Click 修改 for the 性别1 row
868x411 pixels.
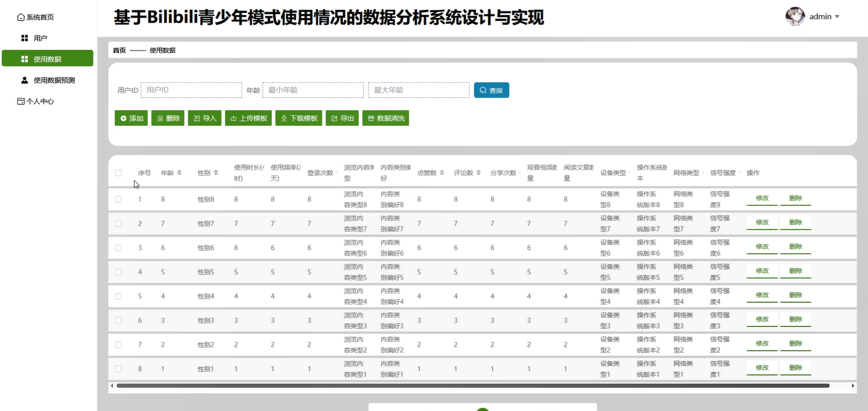tap(762, 368)
